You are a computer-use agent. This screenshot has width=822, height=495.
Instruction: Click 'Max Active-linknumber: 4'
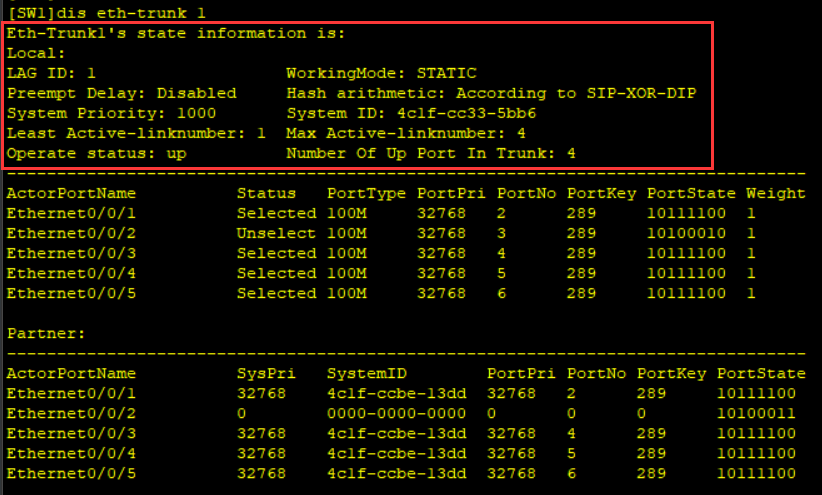(x=406, y=133)
